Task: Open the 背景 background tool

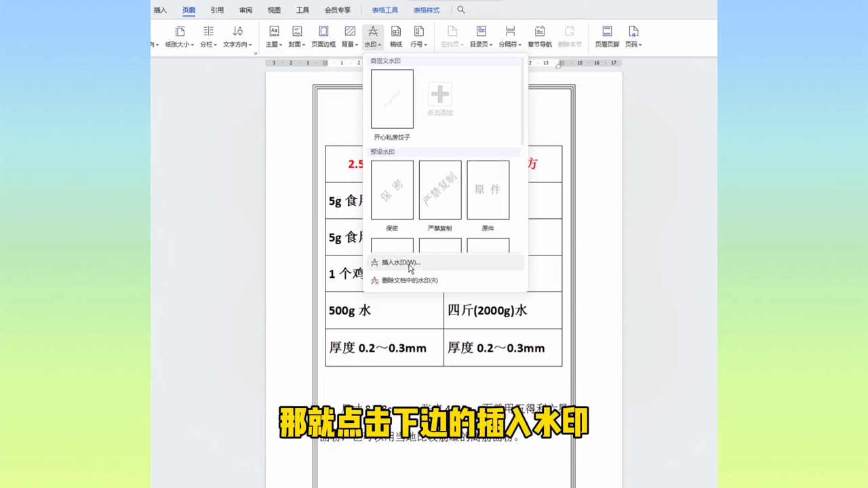Action: coord(350,37)
